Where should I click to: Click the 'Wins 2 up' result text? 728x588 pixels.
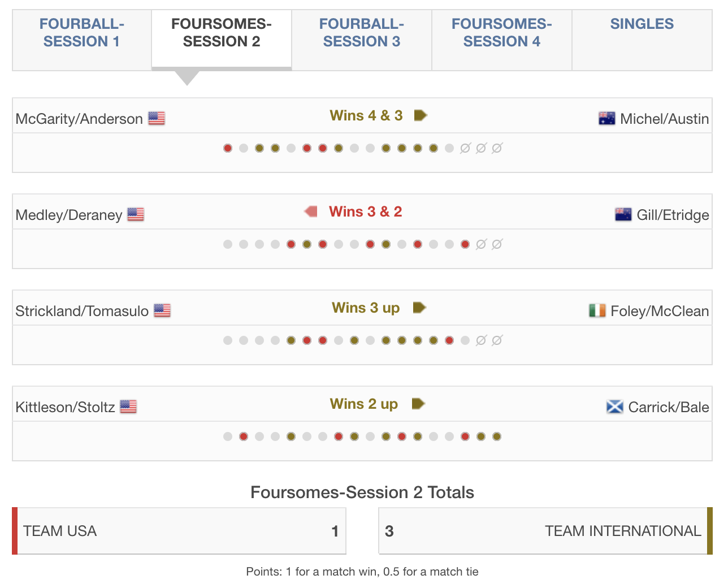click(363, 404)
